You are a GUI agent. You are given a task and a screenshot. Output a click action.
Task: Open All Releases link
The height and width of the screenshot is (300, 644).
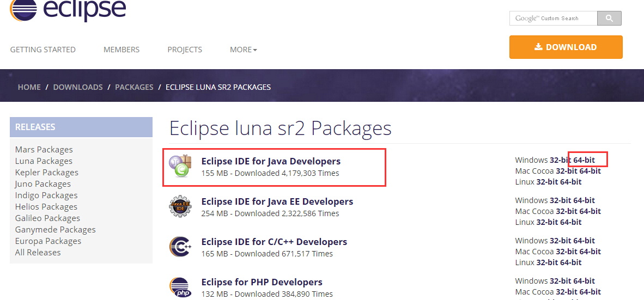click(x=38, y=253)
